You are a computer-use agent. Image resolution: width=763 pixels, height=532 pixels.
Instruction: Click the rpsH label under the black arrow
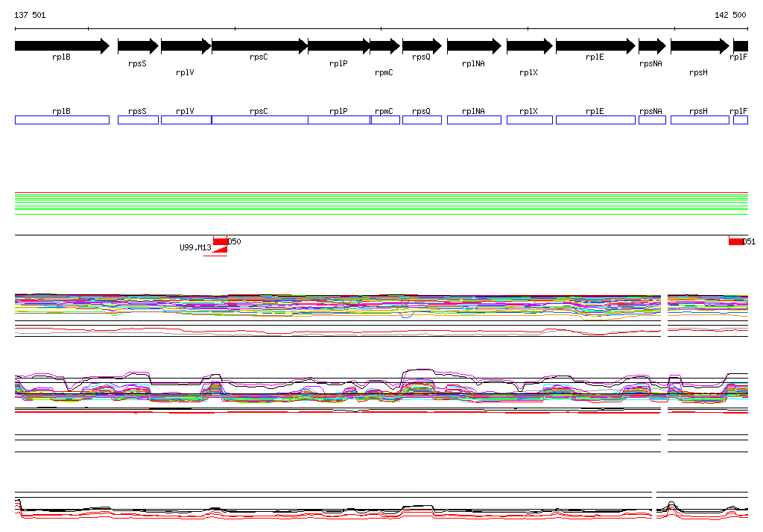point(698,72)
